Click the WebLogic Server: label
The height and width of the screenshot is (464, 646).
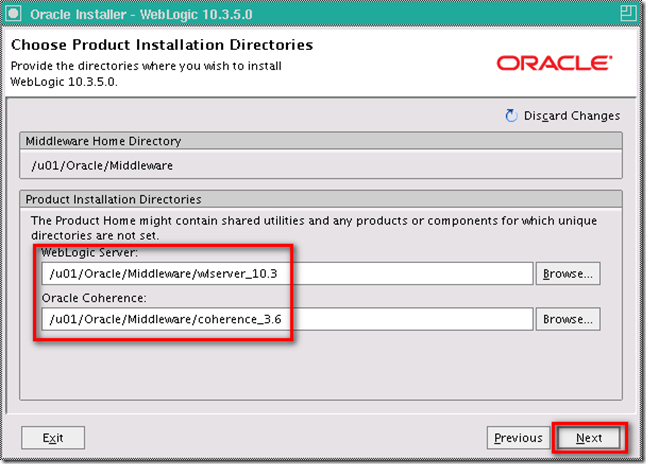coord(89,253)
